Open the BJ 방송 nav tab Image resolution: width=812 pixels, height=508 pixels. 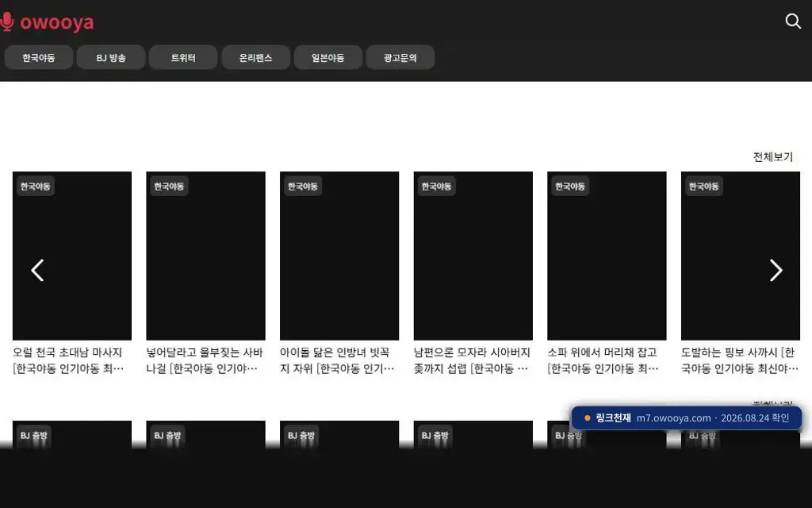click(x=111, y=57)
